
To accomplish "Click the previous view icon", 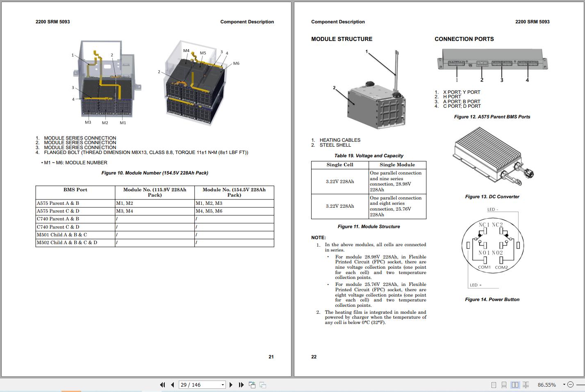I will pos(252,385).
